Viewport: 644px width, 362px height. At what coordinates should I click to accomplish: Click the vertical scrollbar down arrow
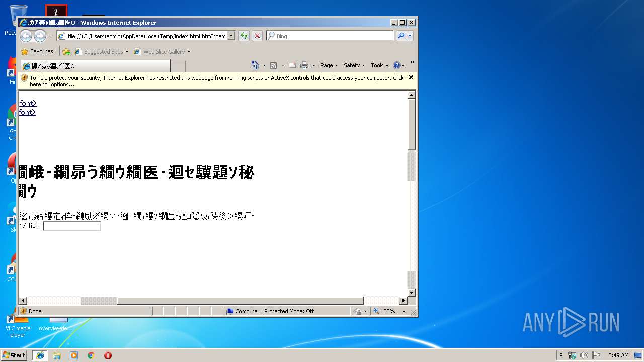point(411,292)
